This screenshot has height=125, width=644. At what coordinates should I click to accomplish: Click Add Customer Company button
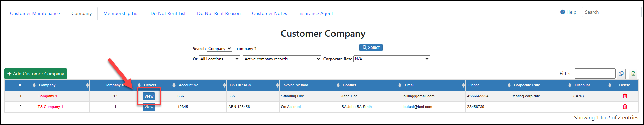click(36, 74)
